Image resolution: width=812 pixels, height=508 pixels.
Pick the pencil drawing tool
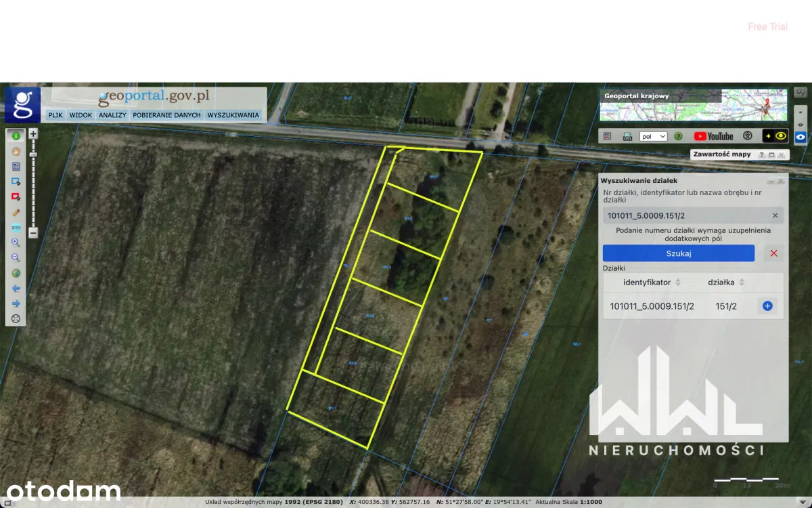pyautogui.click(x=16, y=212)
